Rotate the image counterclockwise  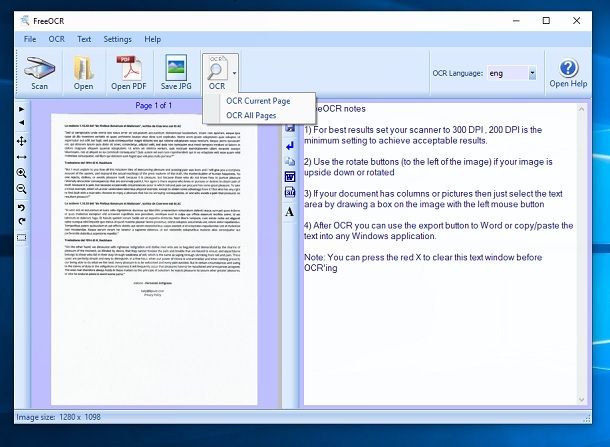click(x=21, y=208)
